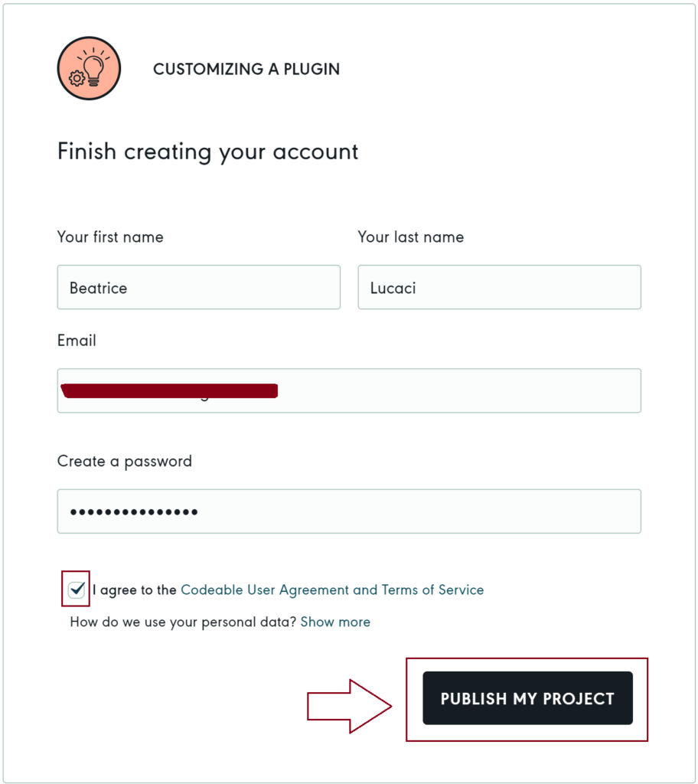Click the 'How do we use your personal data?' text

point(184,622)
